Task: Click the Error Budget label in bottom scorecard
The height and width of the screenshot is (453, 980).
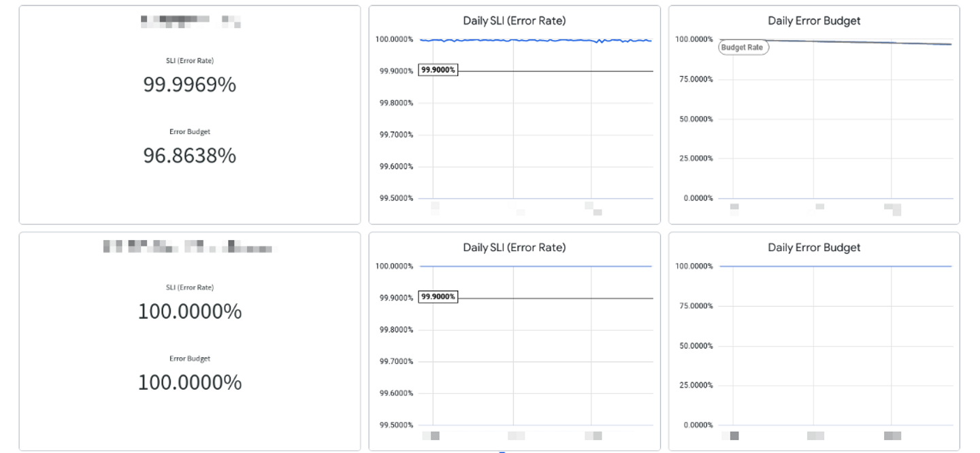Action: 189,358
